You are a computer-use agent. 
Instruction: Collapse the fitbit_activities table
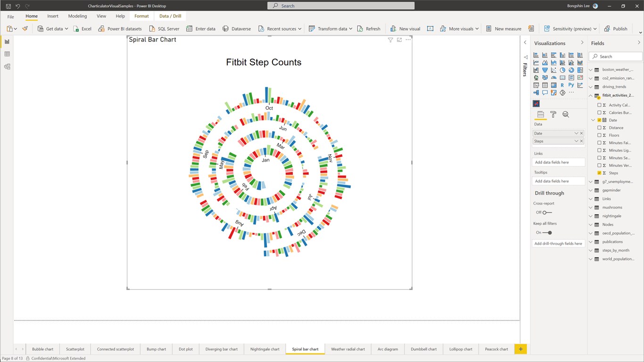[x=590, y=95]
